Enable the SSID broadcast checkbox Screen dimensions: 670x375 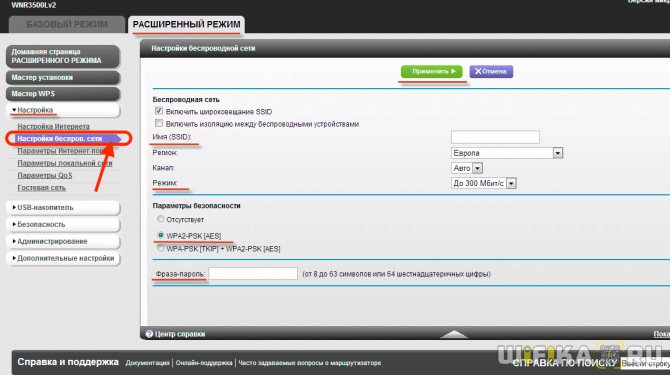(159, 111)
